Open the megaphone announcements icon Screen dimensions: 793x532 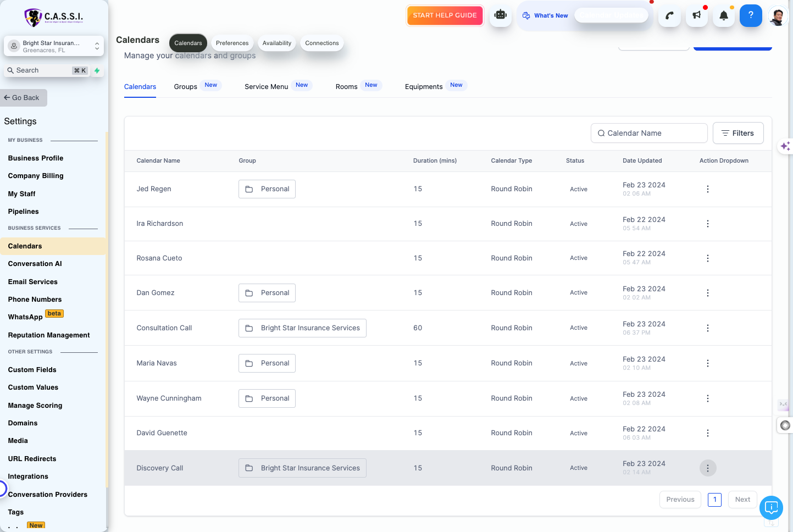pyautogui.click(x=697, y=15)
